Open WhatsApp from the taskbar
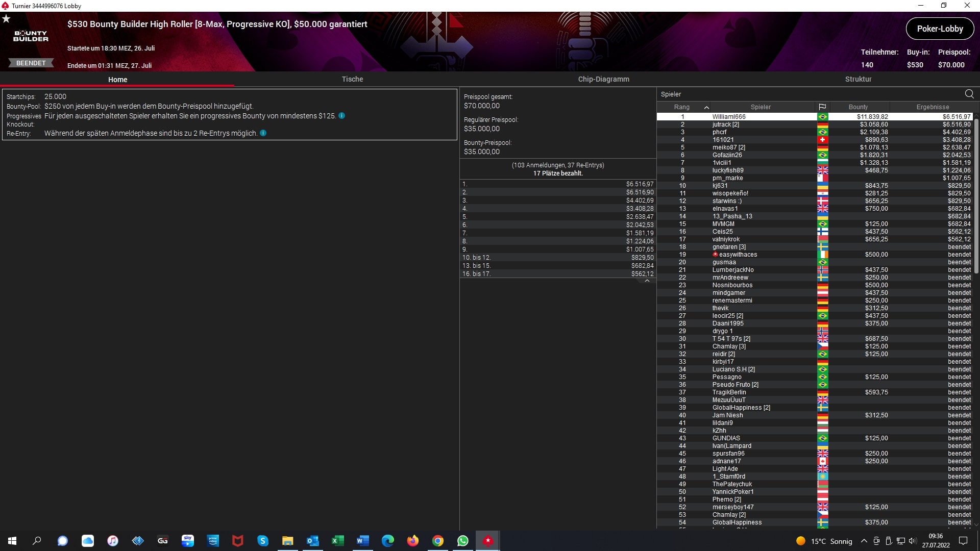 pos(463,541)
